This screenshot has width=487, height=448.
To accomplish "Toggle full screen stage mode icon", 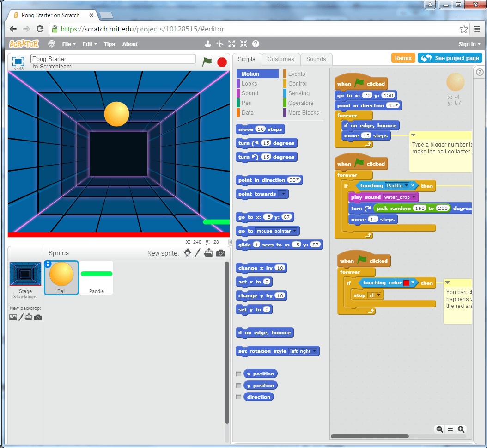I will click(18, 61).
